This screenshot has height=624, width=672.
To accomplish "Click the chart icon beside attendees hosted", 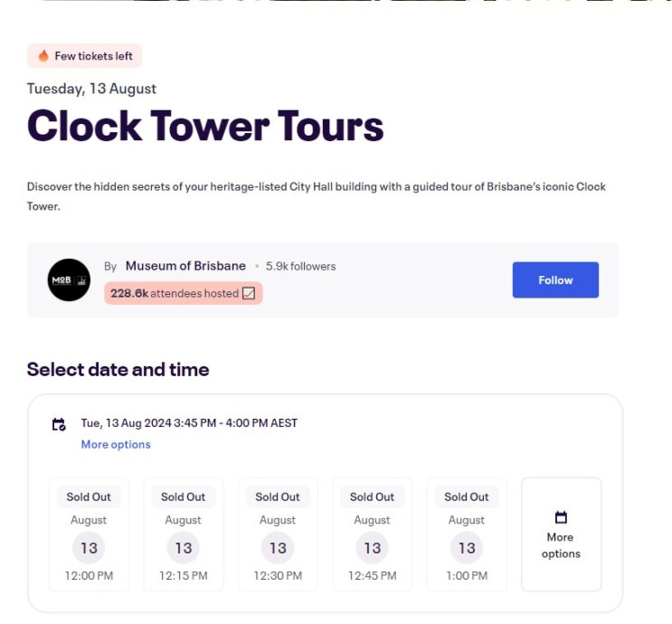I will pyautogui.click(x=249, y=293).
